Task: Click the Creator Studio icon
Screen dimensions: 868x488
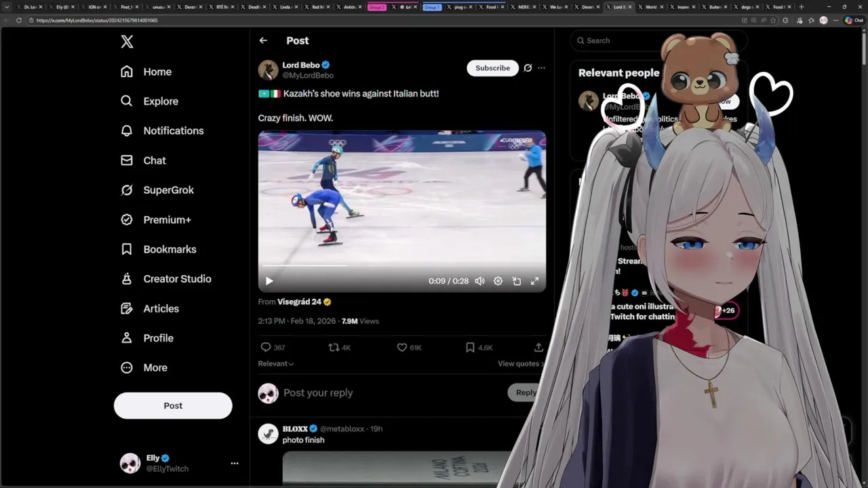Action: pyautogui.click(x=127, y=279)
